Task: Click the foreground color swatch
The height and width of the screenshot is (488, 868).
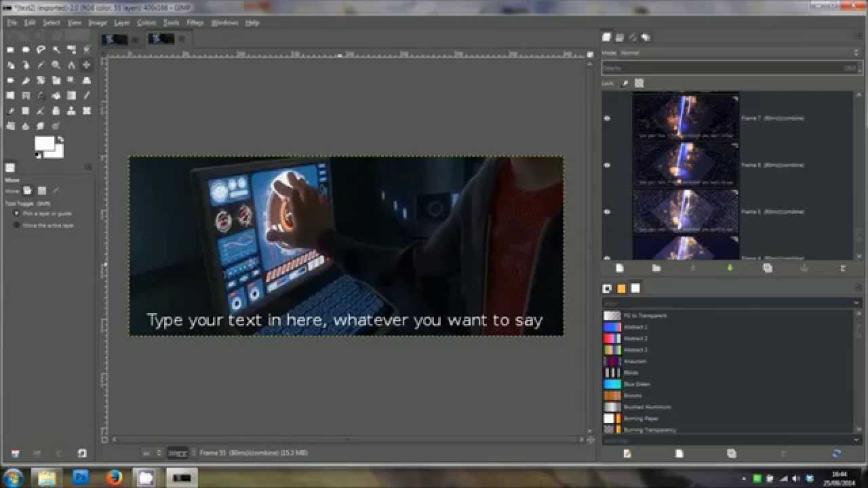Action: click(44, 143)
